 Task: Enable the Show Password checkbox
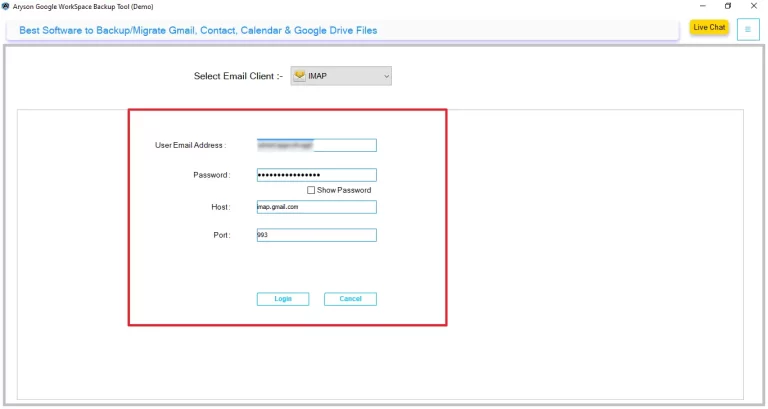(311, 190)
